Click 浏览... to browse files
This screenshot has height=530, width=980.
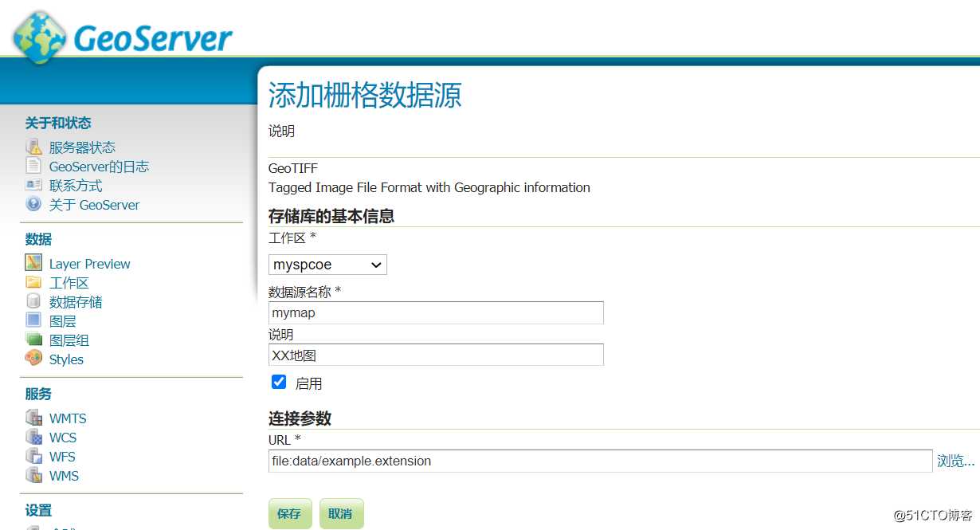tap(955, 461)
